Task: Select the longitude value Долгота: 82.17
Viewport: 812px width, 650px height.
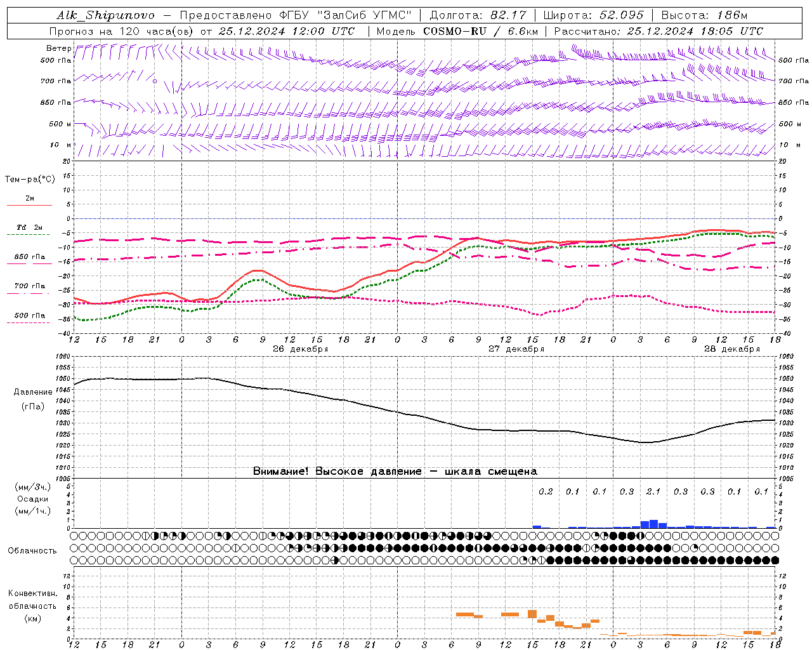Action: pyautogui.click(x=478, y=15)
